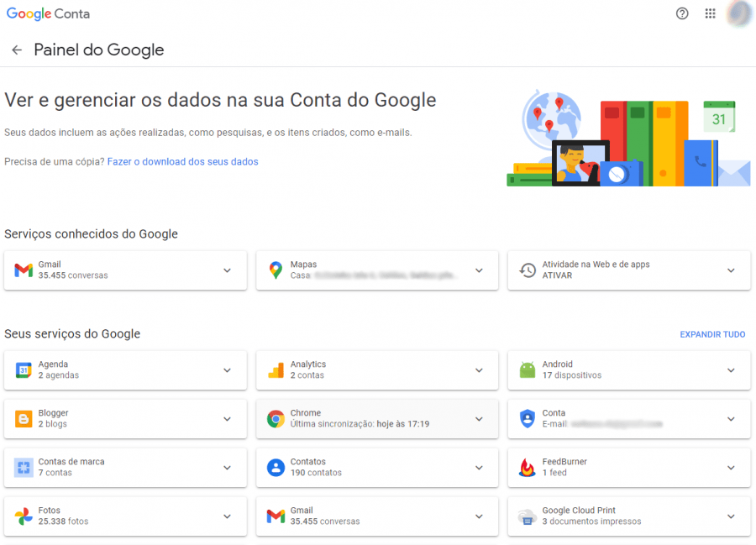
Task: Expand the Contas de marca chevron
Action: (227, 468)
